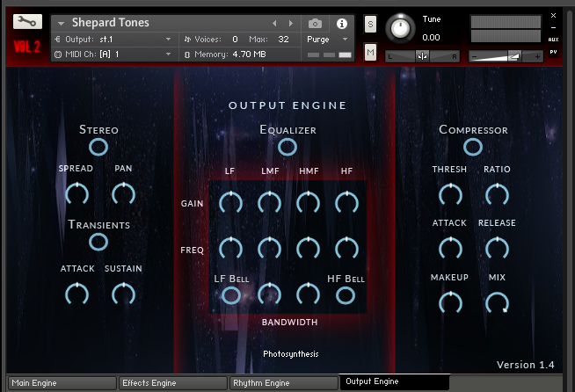The height and width of the screenshot is (392, 575).
Task: Switch to the Rhythm Engine tab
Action: (284, 383)
